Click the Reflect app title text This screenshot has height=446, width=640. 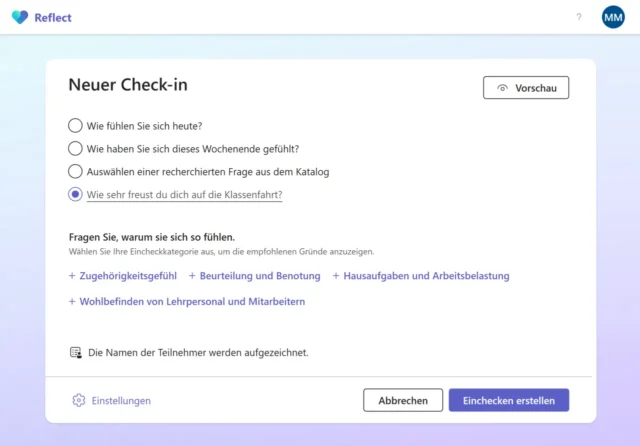coord(53,18)
